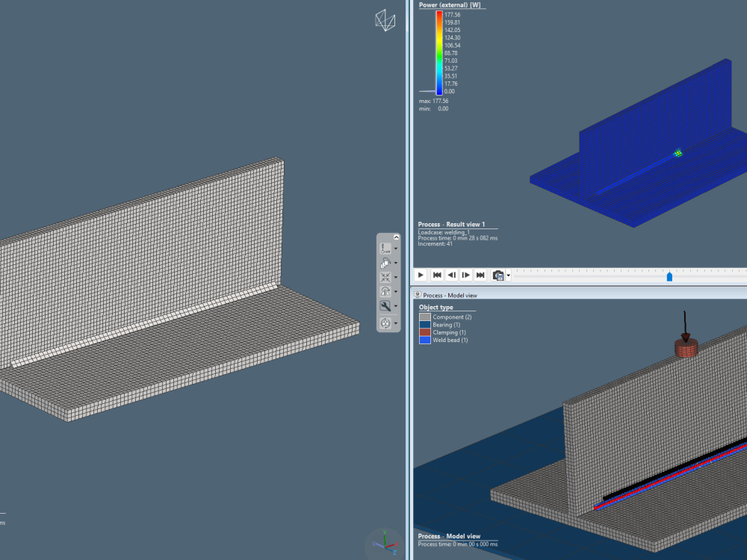Click the Clamping red color swatch
The height and width of the screenshot is (560, 747).
[x=425, y=332]
